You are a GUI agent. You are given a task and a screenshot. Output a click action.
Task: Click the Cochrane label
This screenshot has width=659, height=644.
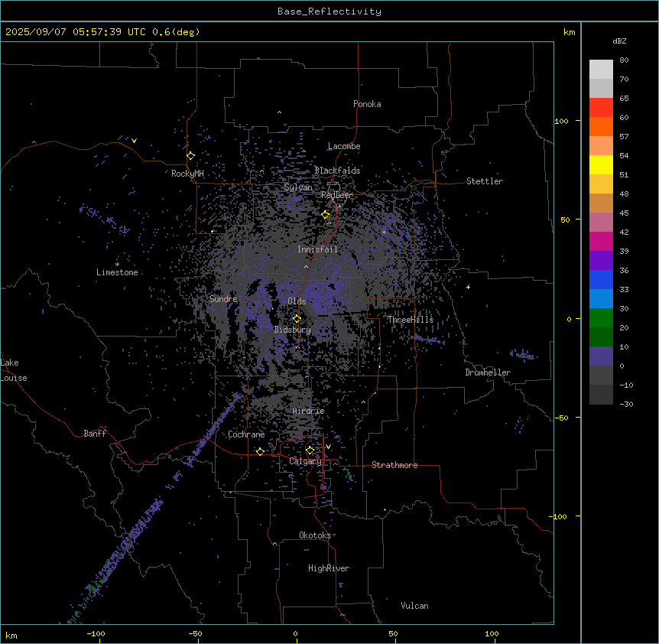click(x=246, y=434)
